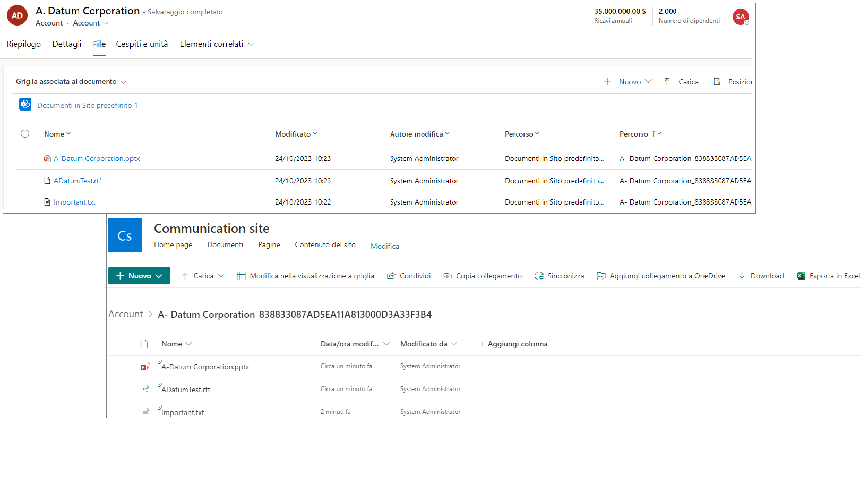Open the Modificato column header menu
Image resolution: width=868 pixels, height=482 pixels.
(315, 134)
